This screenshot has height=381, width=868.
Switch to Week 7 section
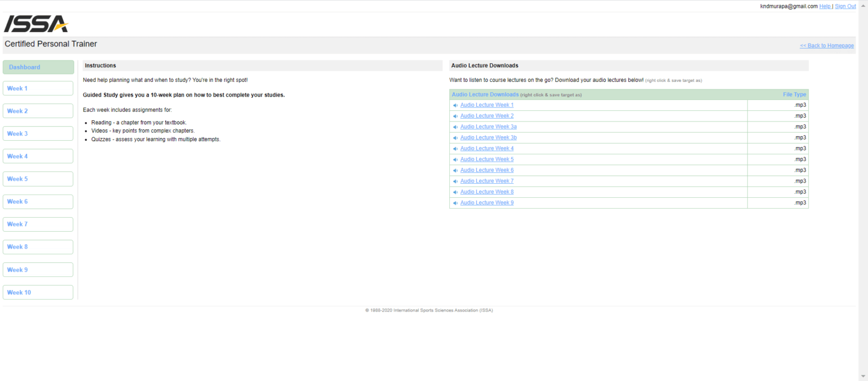(x=38, y=224)
